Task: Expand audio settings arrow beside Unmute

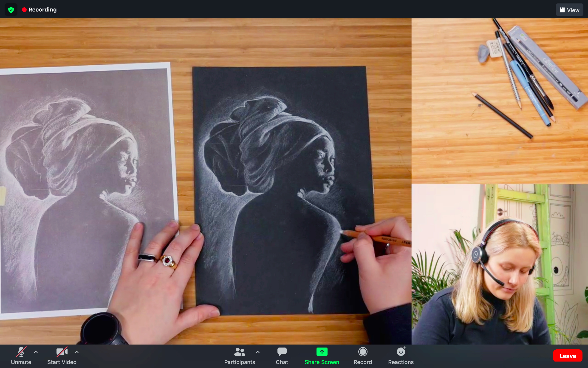Action: coord(36,352)
